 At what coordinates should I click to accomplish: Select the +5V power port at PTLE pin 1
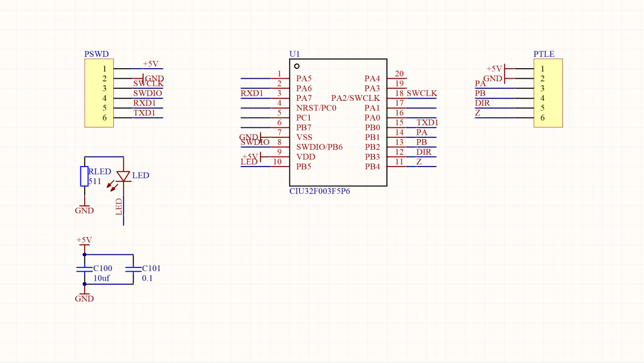(496, 69)
